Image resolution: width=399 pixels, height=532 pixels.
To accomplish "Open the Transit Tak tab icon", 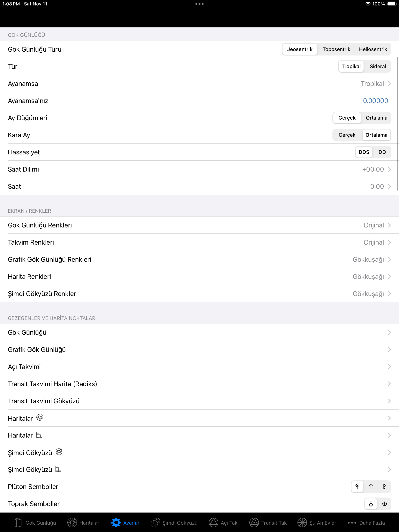I will point(254,523).
